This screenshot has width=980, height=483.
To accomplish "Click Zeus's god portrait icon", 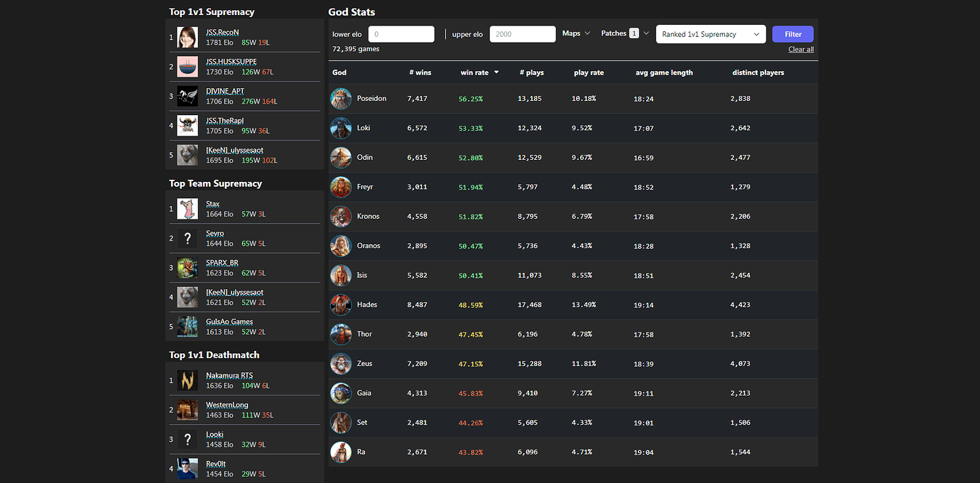I will click(341, 364).
